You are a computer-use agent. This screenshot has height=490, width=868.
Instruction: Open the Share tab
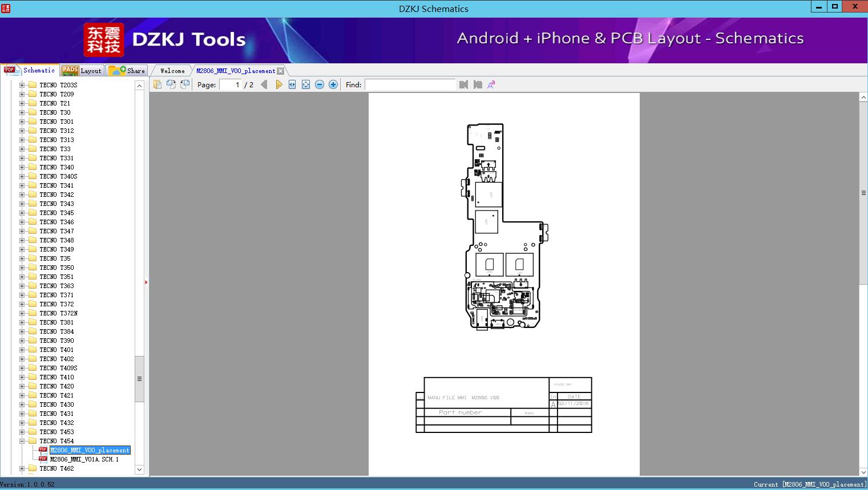coord(127,71)
